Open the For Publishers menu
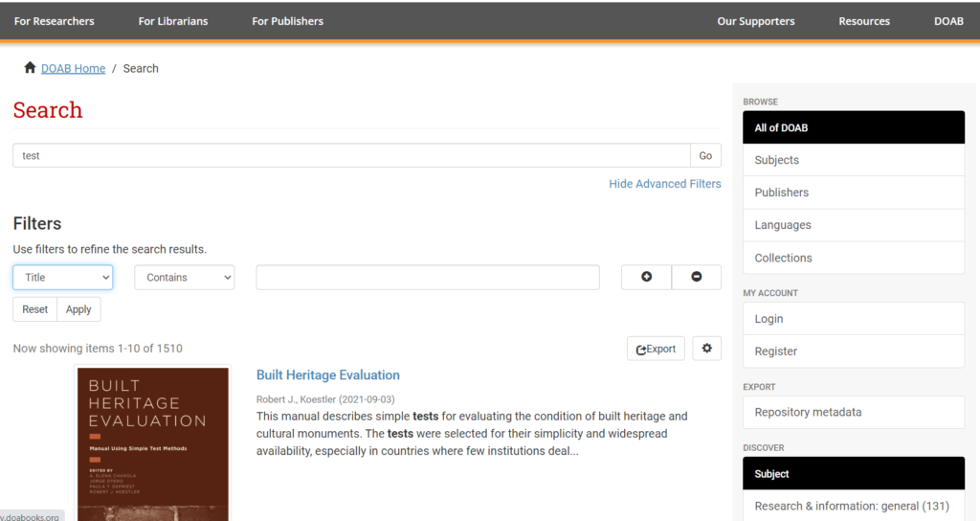The image size is (980, 521). point(287,21)
